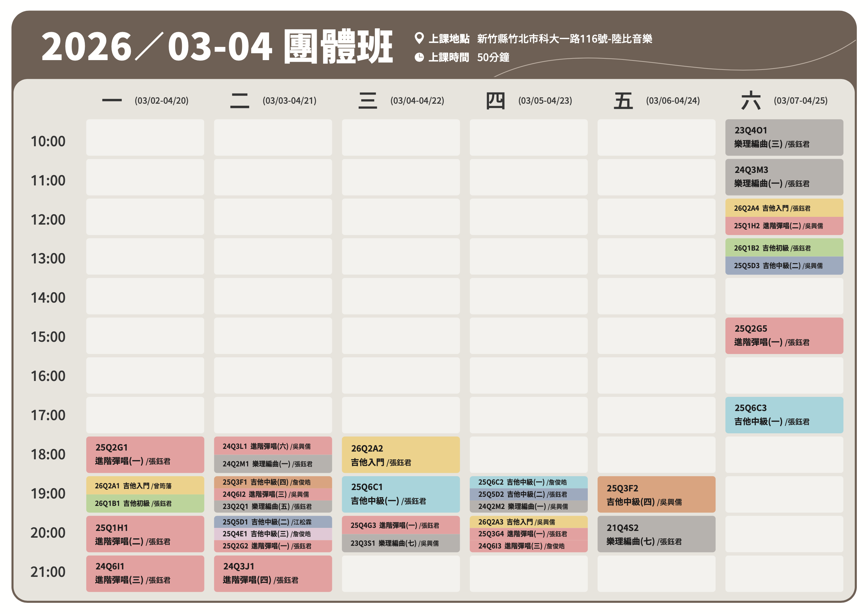Open the 24Q3L1 進階彈唱(六) Tuesday class

tap(272, 446)
